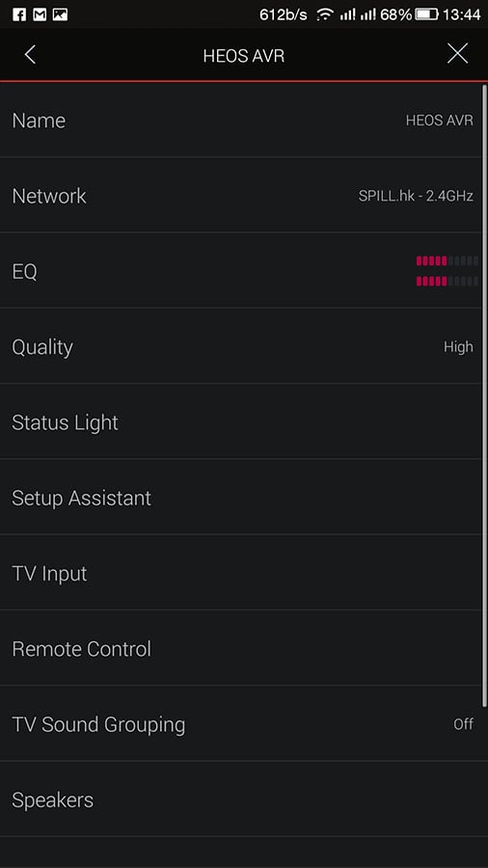Launch the Setup Assistant
Viewport: 488px width, 868px height.
241,497
